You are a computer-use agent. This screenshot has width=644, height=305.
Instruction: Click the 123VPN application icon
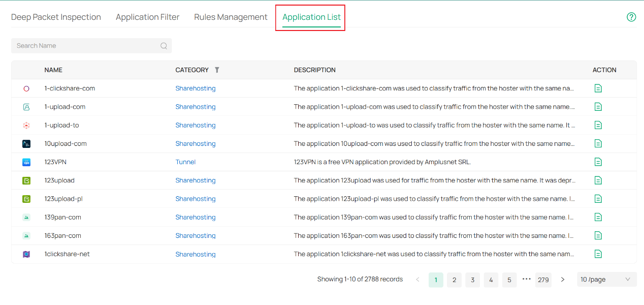[x=26, y=162]
